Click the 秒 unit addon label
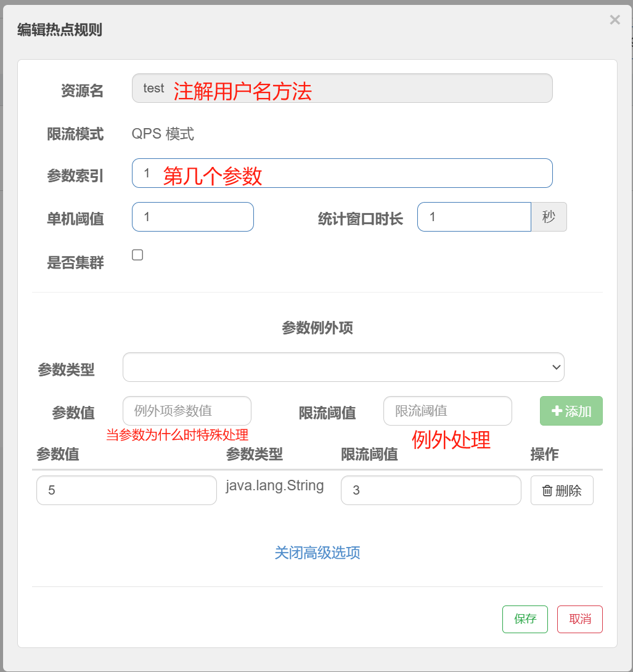The width and height of the screenshot is (633, 672). (x=549, y=217)
